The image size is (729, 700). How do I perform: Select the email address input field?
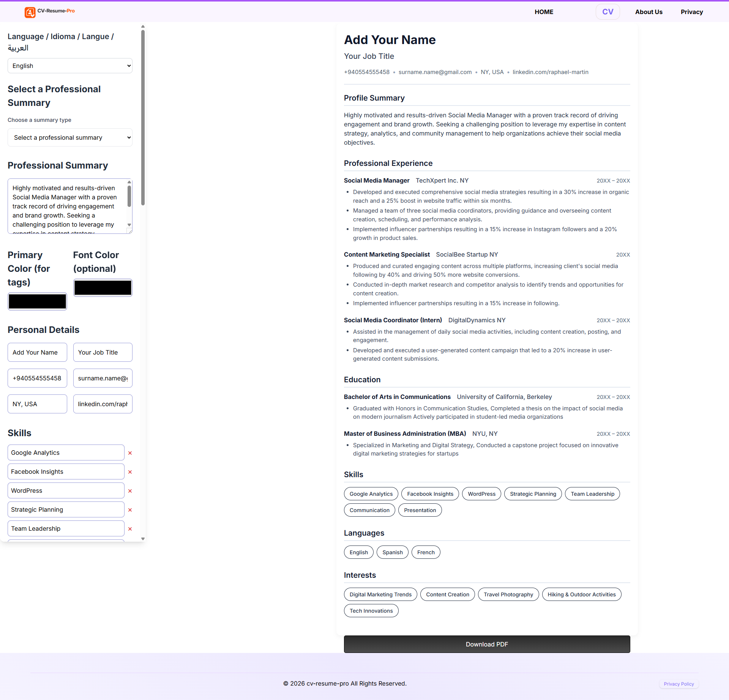[103, 378]
